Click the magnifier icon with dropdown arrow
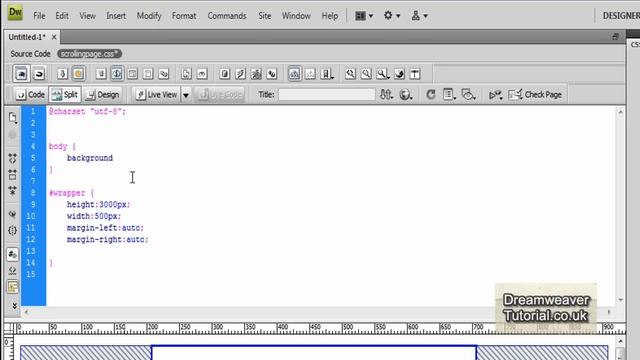 [382, 74]
